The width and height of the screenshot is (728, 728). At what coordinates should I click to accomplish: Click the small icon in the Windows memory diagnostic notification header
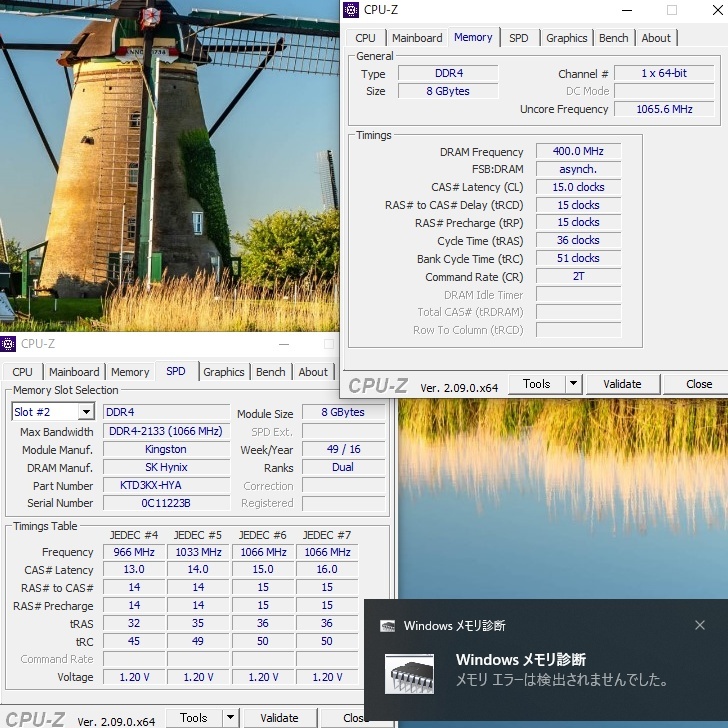(x=388, y=626)
